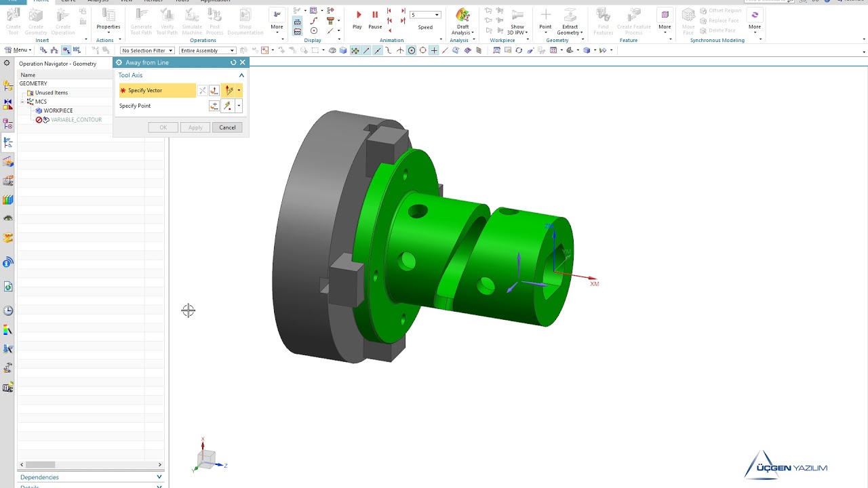
Task: Collapse the MCS tree node
Action: pos(22,102)
